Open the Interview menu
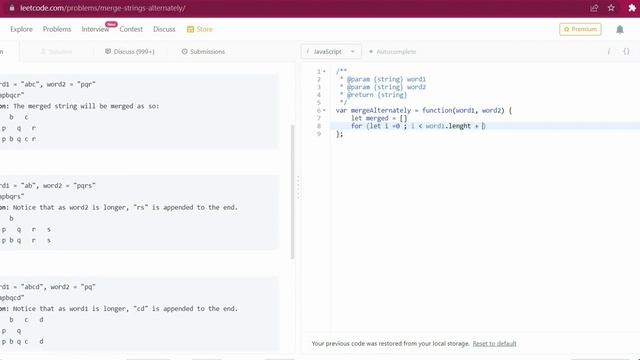The height and width of the screenshot is (360, 640). click(x=95, y=29)
